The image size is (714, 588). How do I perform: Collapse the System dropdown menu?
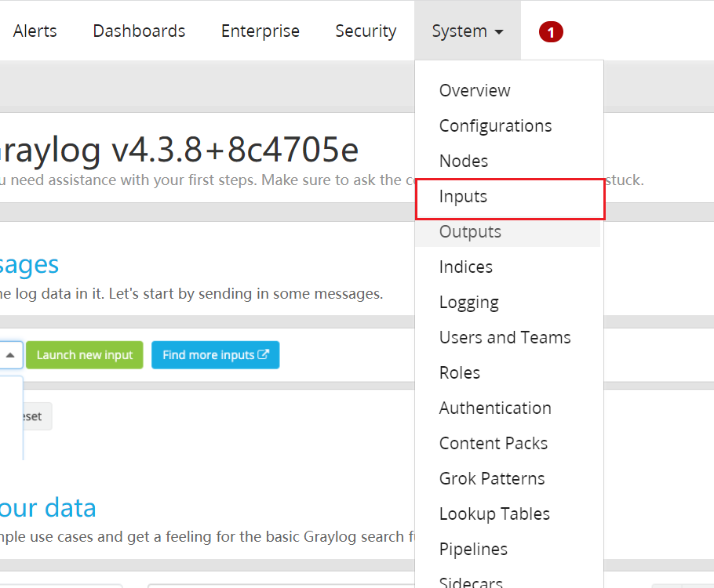tap(468, 31)
